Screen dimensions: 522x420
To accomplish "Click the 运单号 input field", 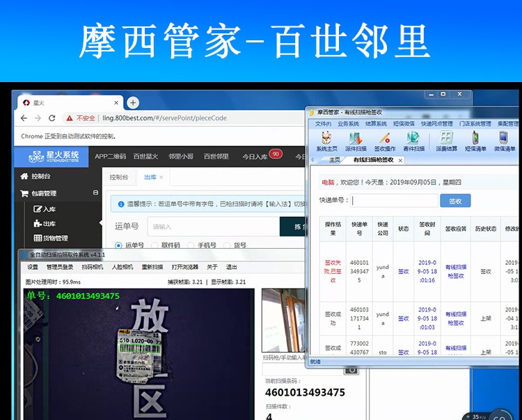I will click(x=214, y=227).
